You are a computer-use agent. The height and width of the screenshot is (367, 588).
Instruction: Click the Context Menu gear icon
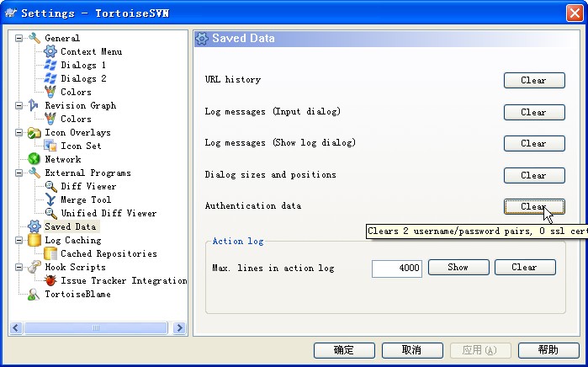[x=50, y=51]
